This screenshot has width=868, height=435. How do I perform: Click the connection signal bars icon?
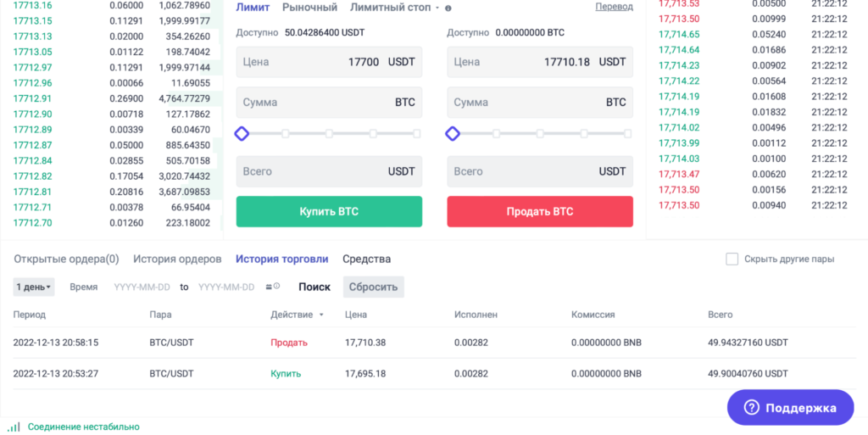coord(14,427)
